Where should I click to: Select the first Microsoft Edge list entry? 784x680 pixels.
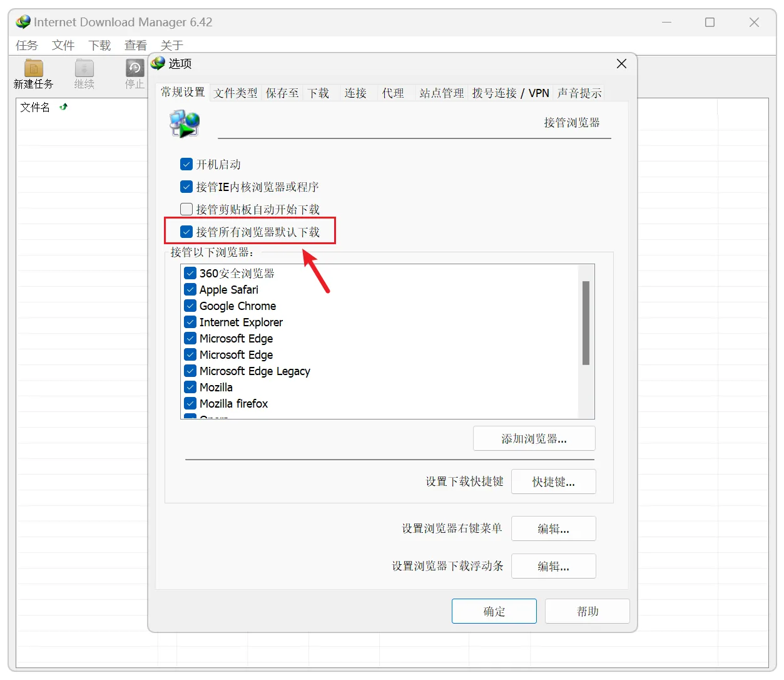tap(236, 338)
